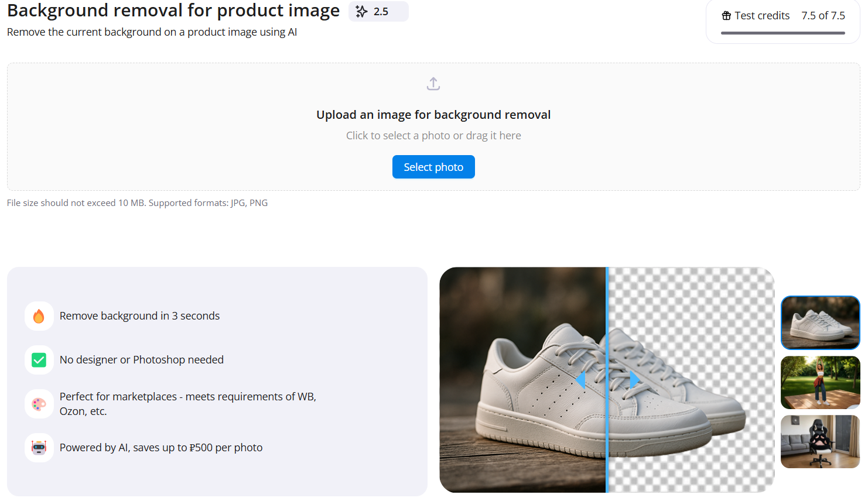
Task: Click the robot face icon
Action: point(39,448)
